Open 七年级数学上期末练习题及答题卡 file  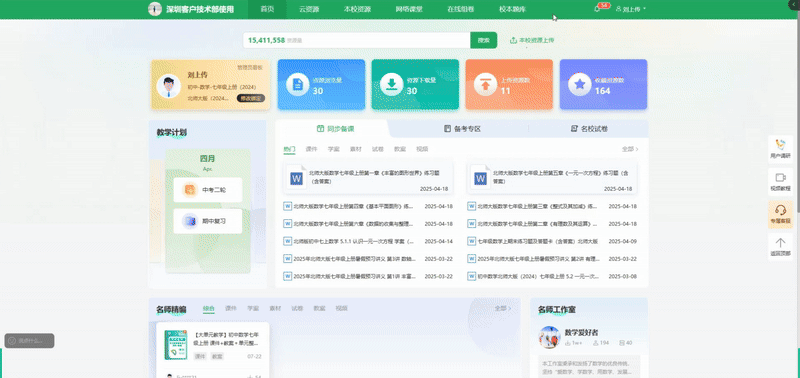[538, 241]
